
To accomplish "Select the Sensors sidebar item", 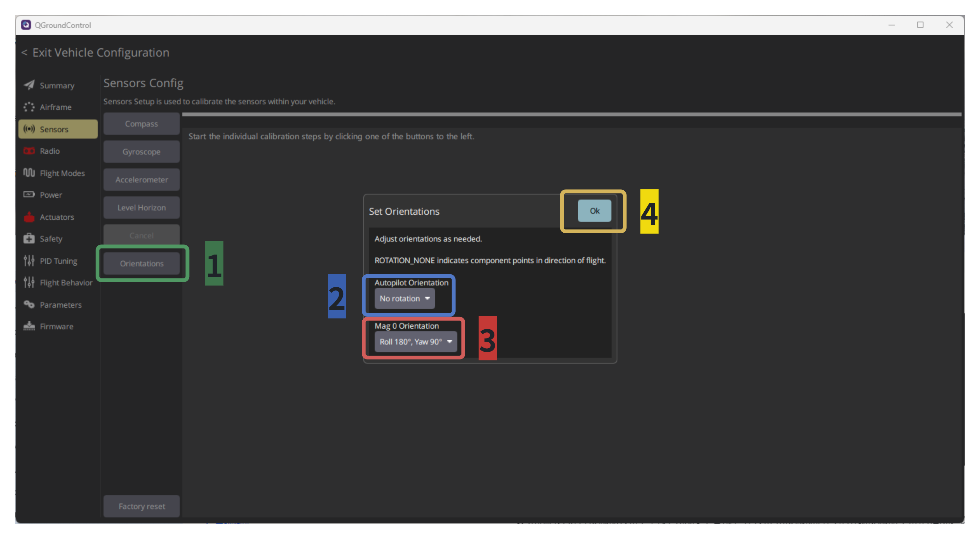I will (58, 129).
